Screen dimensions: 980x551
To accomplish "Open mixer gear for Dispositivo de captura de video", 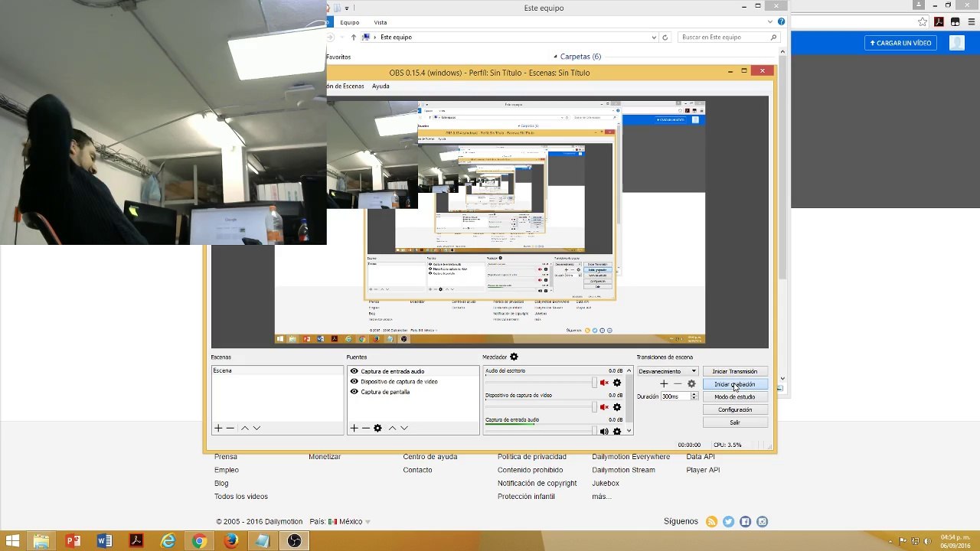I will coord(617,407).
